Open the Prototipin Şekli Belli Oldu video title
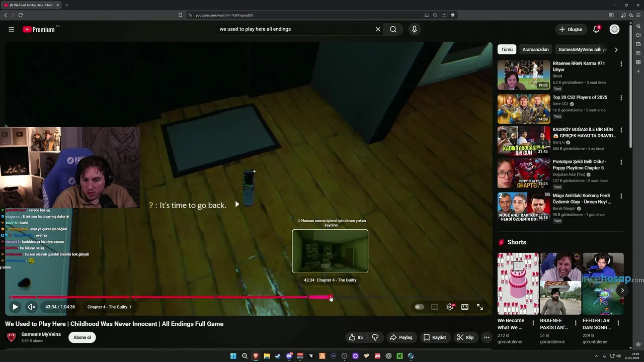The image size is (644, 362). tap(580, 164)
